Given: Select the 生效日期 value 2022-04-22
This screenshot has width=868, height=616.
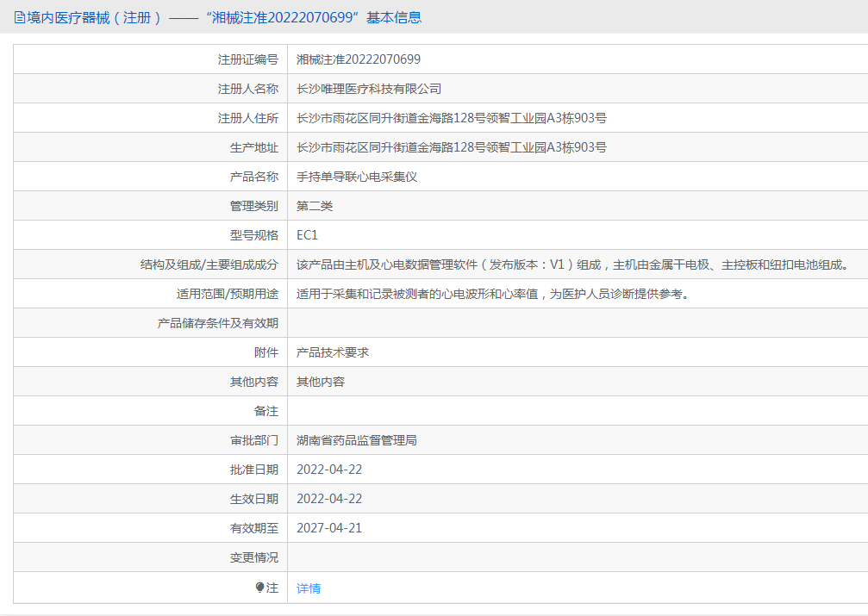Looking at the screenshot, I should 329,499.
